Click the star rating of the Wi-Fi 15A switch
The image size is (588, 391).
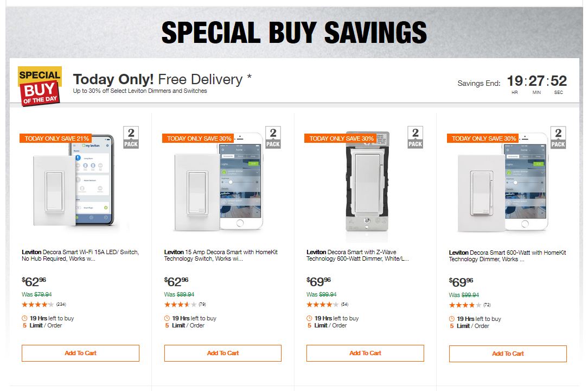pyautogui.click(x=38, y=304)
